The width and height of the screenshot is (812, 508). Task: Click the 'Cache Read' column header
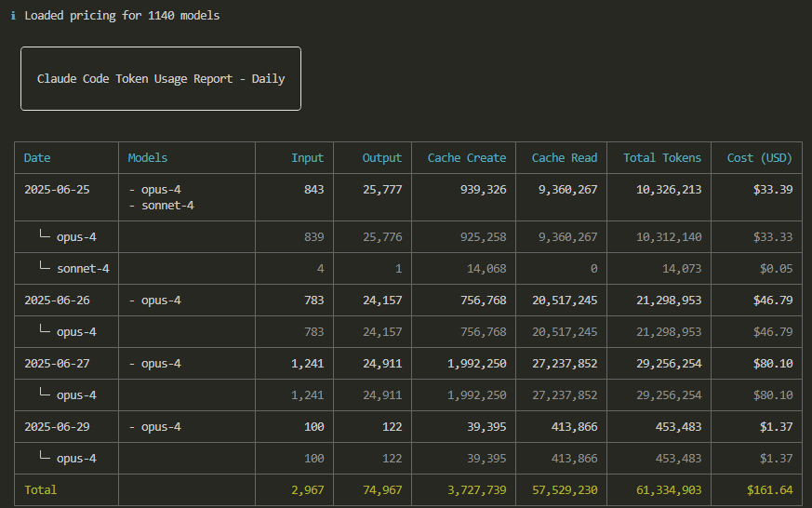tap(565, 158)
